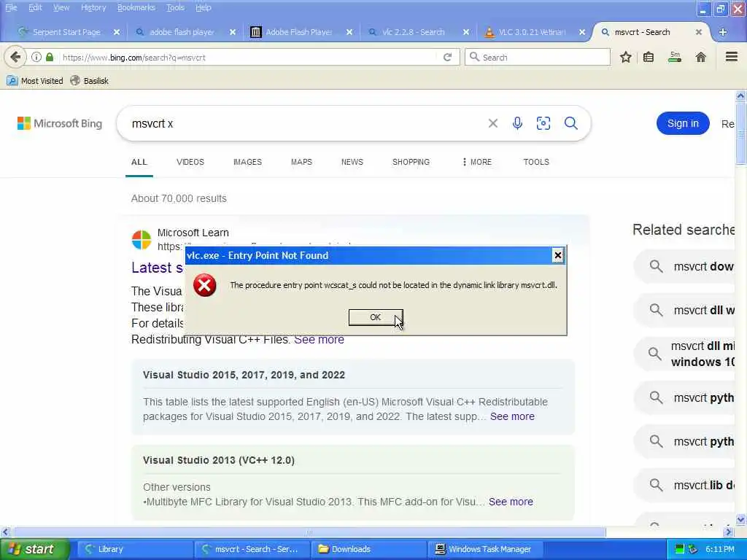Screen dimensions: 747x560
Task: Open Bing search TOOLS
Action: pos(536,162)
